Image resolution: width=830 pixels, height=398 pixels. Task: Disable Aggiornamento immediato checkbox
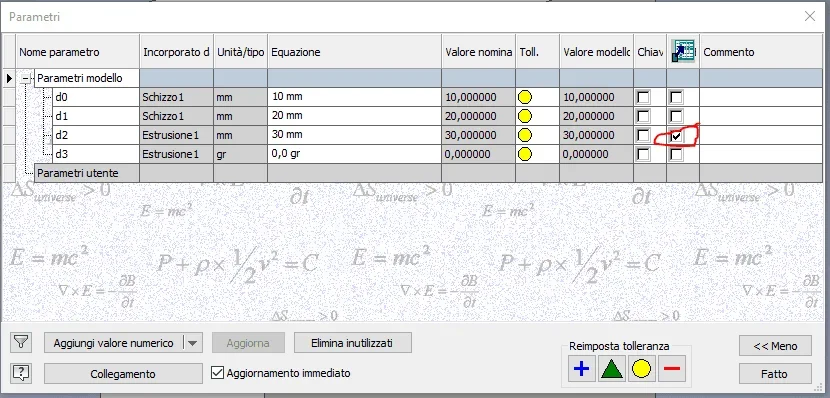pos(217,373)
